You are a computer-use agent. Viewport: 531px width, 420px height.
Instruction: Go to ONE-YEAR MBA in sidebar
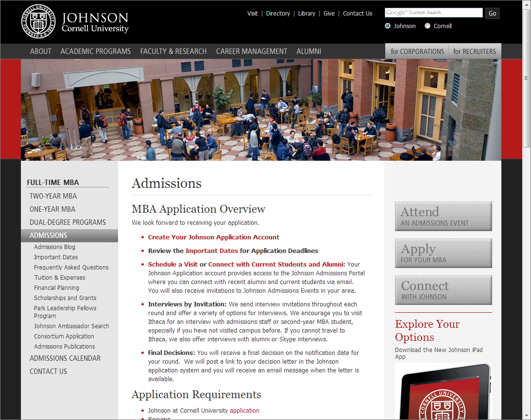[52, 209]
